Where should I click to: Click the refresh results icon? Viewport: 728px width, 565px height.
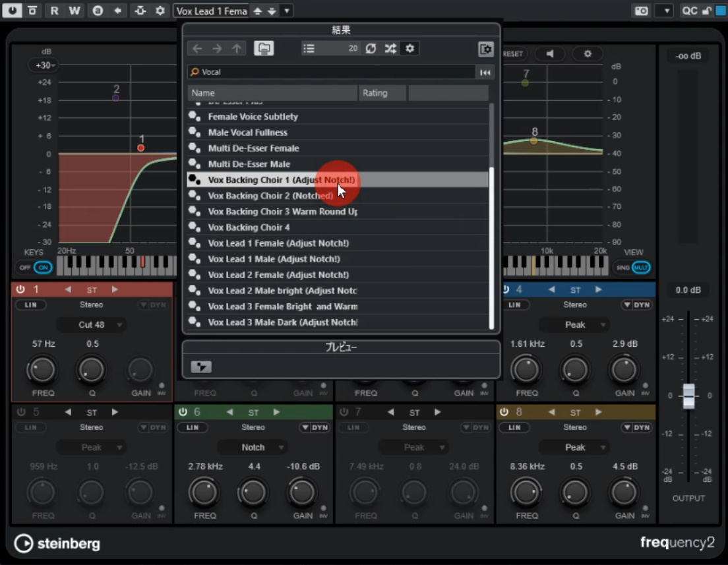(x=371, y=48)
